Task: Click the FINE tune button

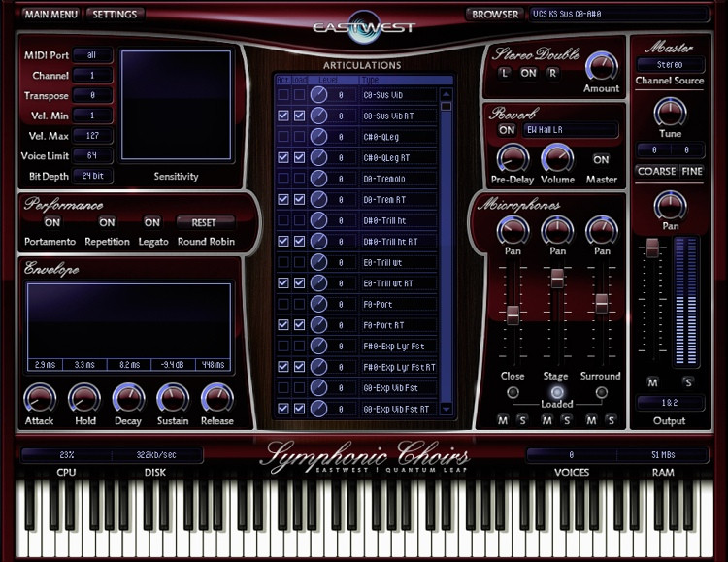Action: 692,172
